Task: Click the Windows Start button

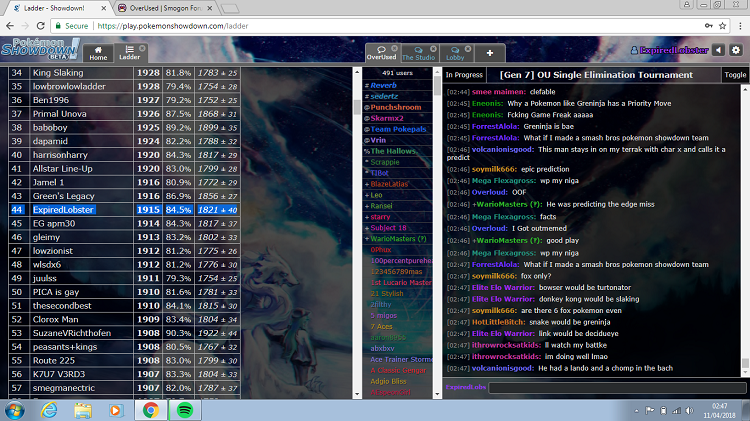Action: (x=16, y=409)
